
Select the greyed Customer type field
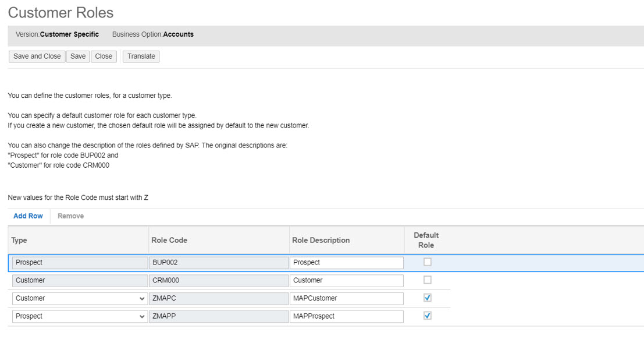pyautogui.click(x=80, y=281)
